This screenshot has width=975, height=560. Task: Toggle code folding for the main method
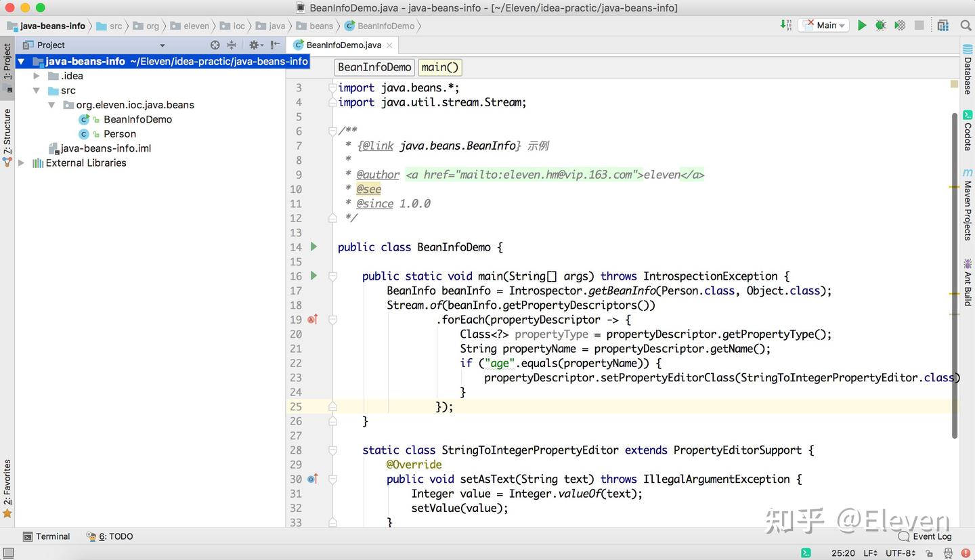pos(332,276)
